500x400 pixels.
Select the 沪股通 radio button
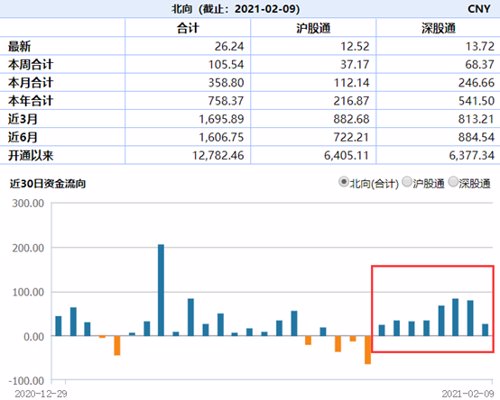(x=407, y=182)
